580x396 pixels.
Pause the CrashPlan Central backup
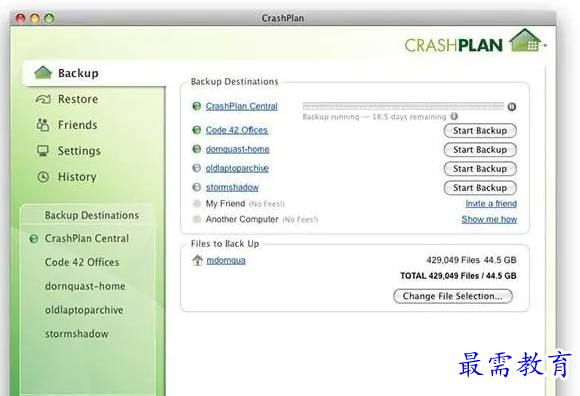(x=512, y=107)
